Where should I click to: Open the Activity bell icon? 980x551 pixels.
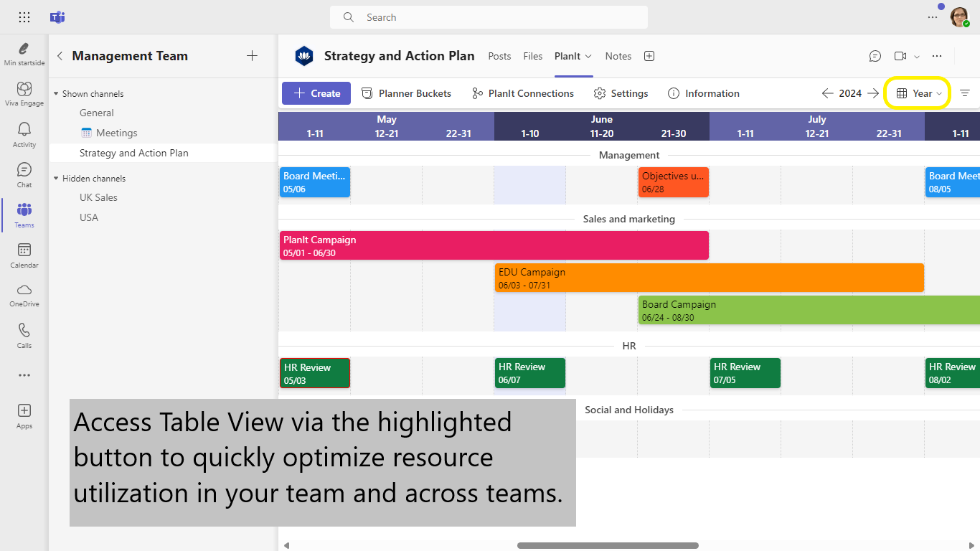[24, 134]
